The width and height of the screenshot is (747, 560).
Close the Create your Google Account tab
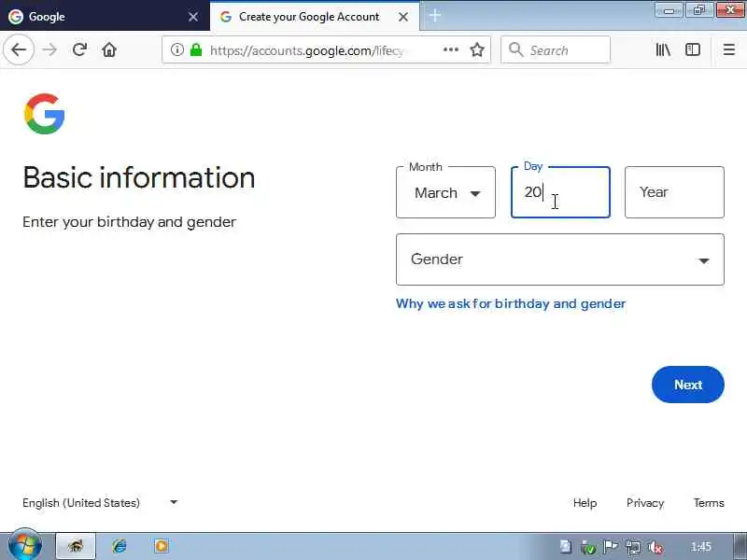point(403,17)
